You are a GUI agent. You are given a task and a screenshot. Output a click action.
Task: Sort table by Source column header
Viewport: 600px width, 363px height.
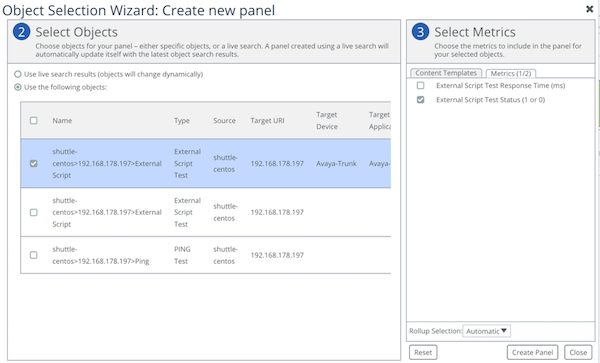tap(224, 120)
